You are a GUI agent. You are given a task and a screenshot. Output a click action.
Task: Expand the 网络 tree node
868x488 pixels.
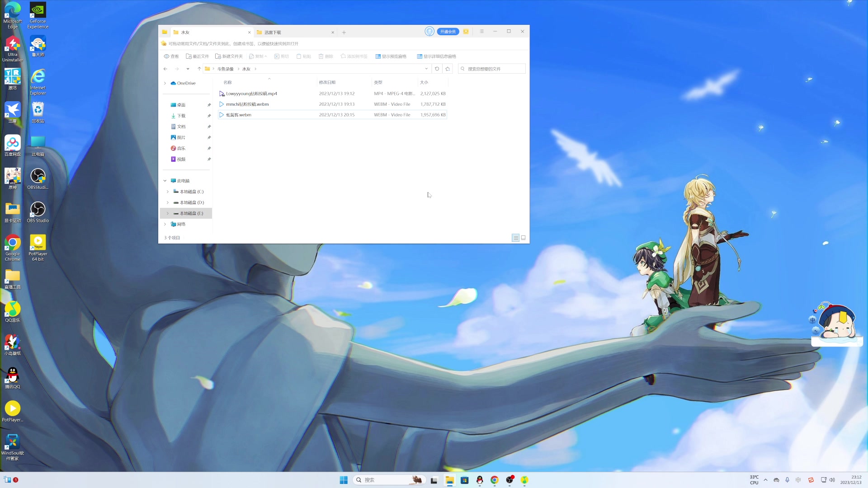point(165,224)
